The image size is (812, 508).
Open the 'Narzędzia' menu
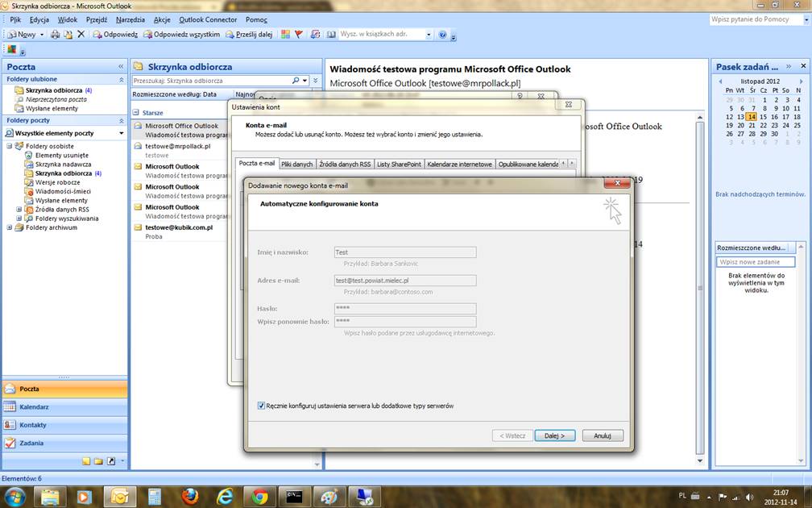[130, 19]
